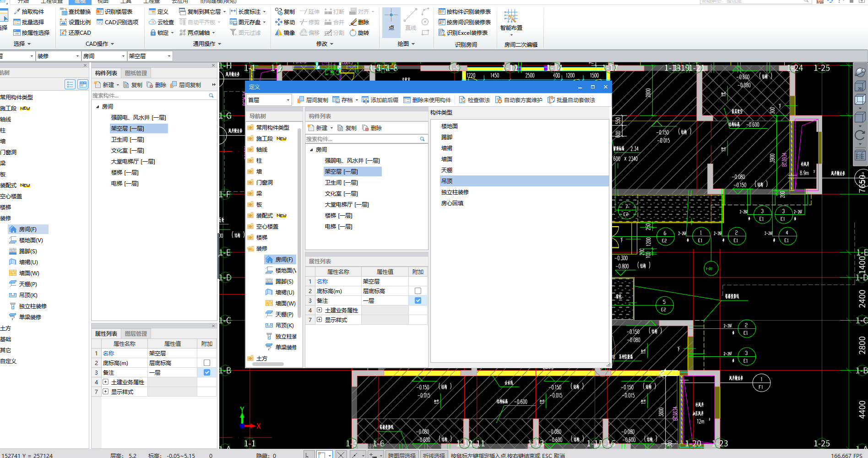
Task: Toggle 备注 checkbox in 定义 dialog
Action: point(418,300)
